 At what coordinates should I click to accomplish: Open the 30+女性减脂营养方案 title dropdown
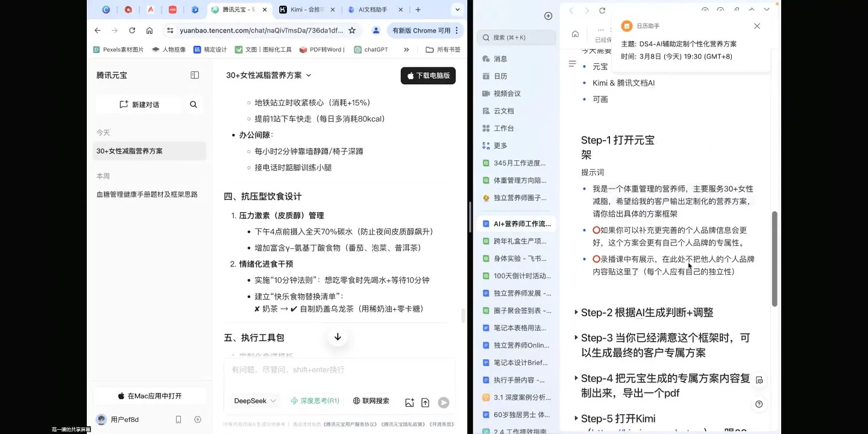(308, 75)
